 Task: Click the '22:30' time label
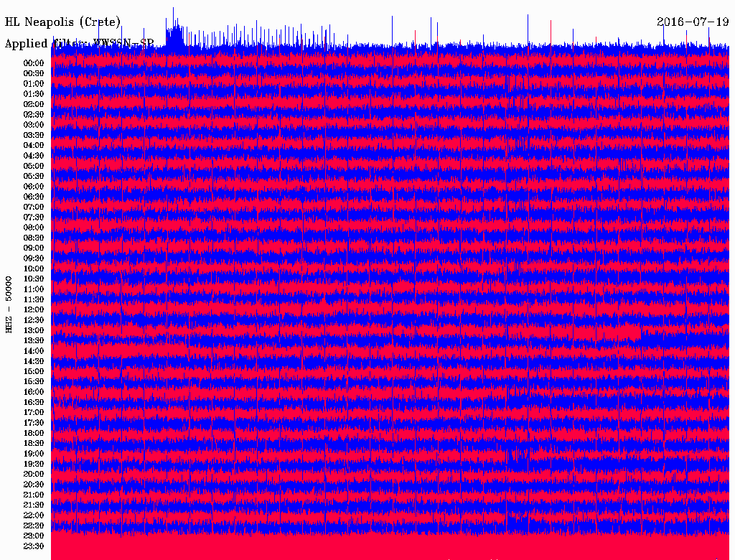[x=34, y=526]
